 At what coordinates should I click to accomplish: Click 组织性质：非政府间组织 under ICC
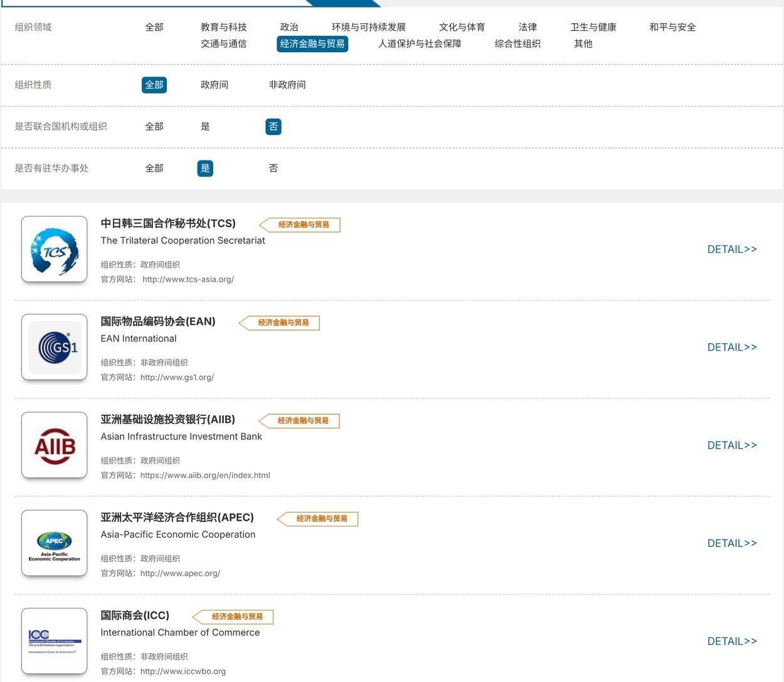pos(144,656)
